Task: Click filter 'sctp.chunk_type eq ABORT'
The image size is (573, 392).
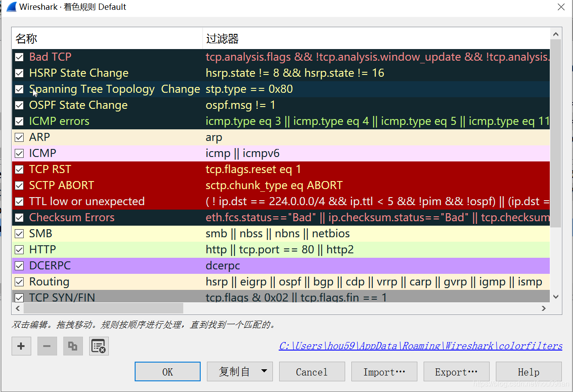Action: coord(274,186)
